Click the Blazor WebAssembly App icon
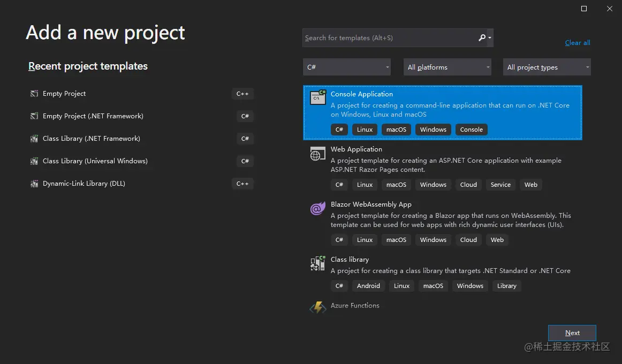 tap(317, 209)
